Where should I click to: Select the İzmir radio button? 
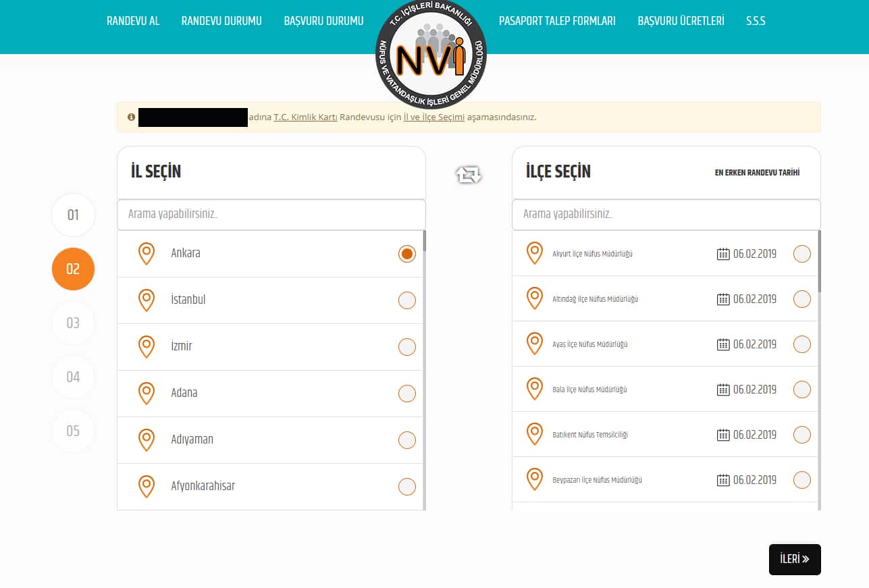tap(407, 347)
